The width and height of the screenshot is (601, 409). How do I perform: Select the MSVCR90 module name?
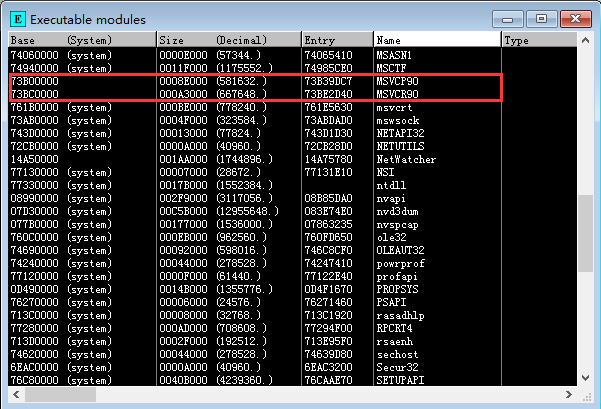pos(397,94)
